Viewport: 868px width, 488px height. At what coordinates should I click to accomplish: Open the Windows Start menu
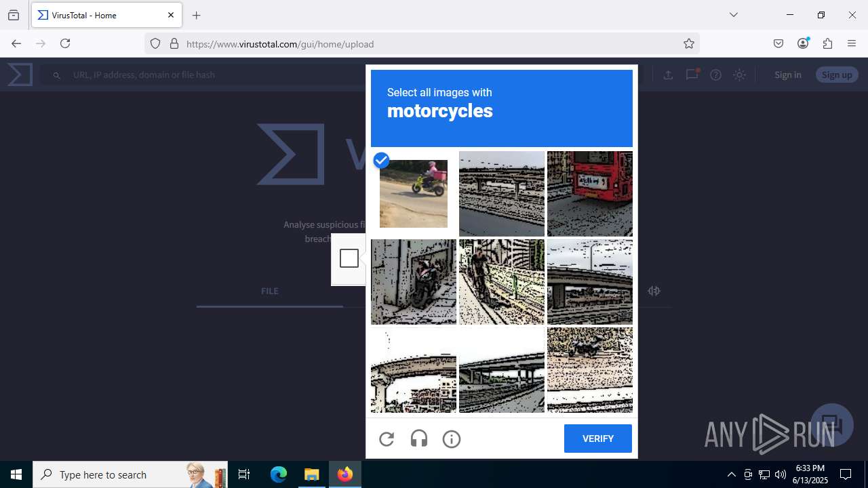coord(16,474)
